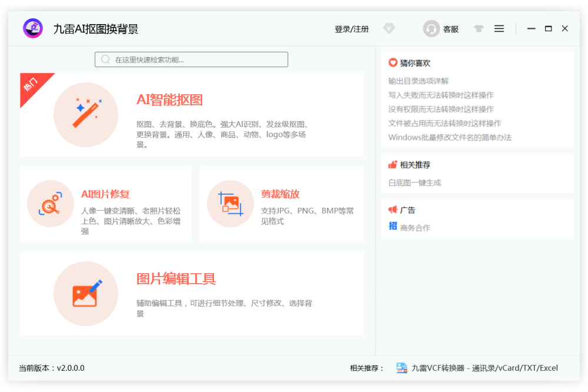
Task: Open the hamburger main menu
Action: coord(499,28)
